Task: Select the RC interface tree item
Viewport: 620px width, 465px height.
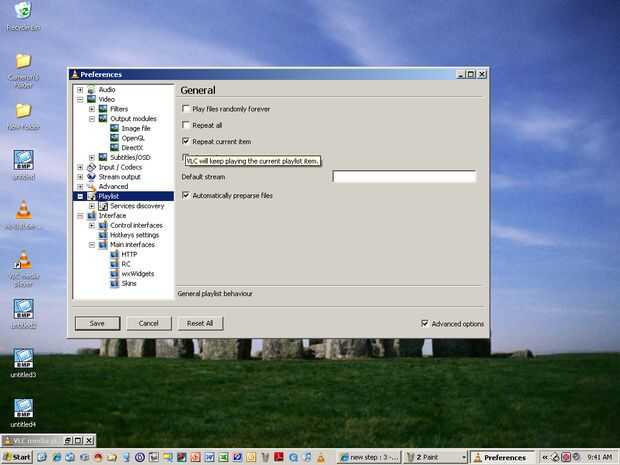Action: coord(126,264)
